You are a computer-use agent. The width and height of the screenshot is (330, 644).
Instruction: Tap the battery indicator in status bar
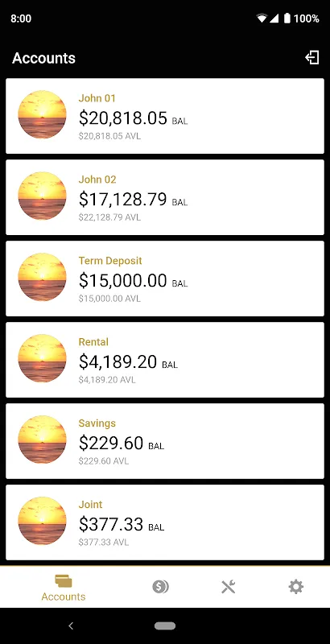(287, 18)
